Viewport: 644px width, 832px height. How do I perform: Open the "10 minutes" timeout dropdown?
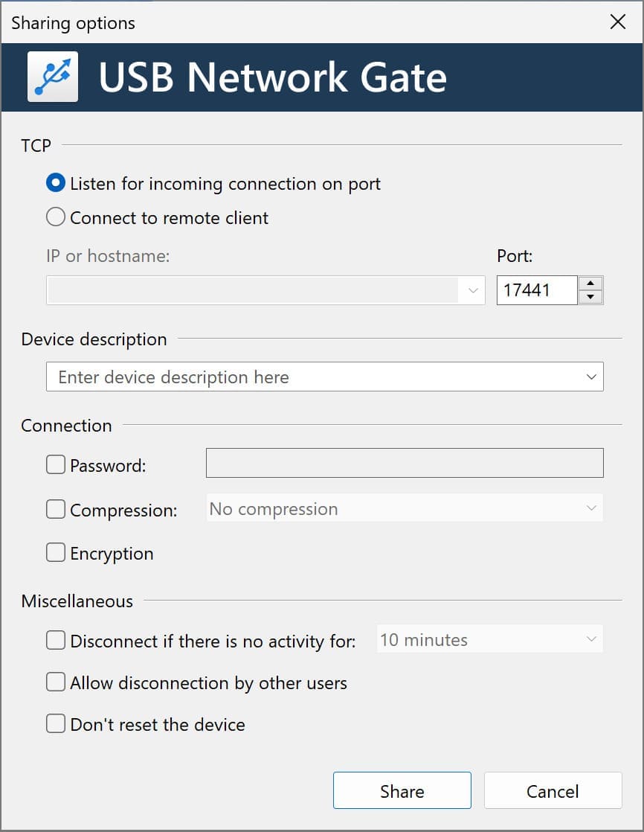click(591, 639)
